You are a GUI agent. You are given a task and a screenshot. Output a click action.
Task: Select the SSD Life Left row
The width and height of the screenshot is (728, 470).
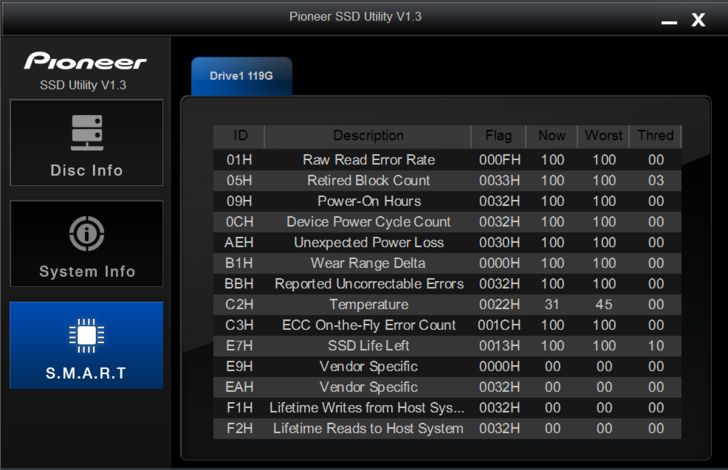tap(447, 346)
